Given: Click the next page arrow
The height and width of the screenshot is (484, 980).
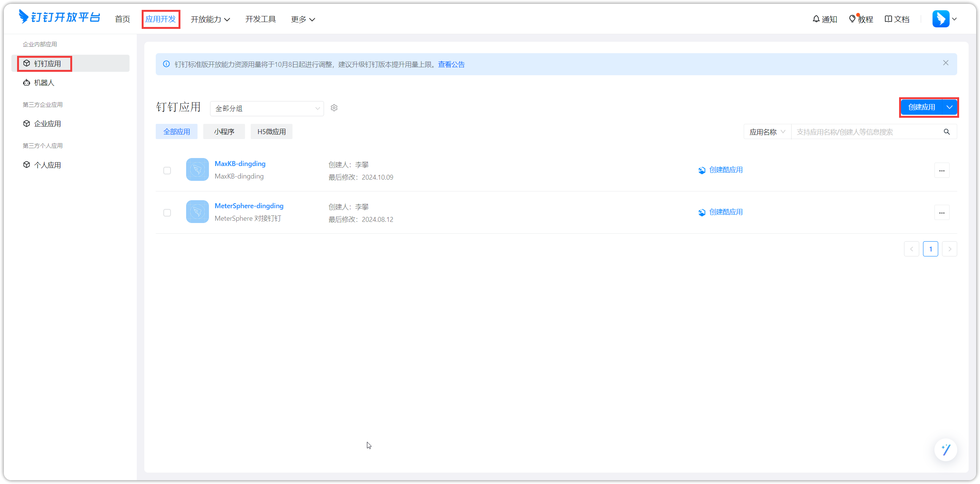Looking at the screenshot, I should 950,249.
